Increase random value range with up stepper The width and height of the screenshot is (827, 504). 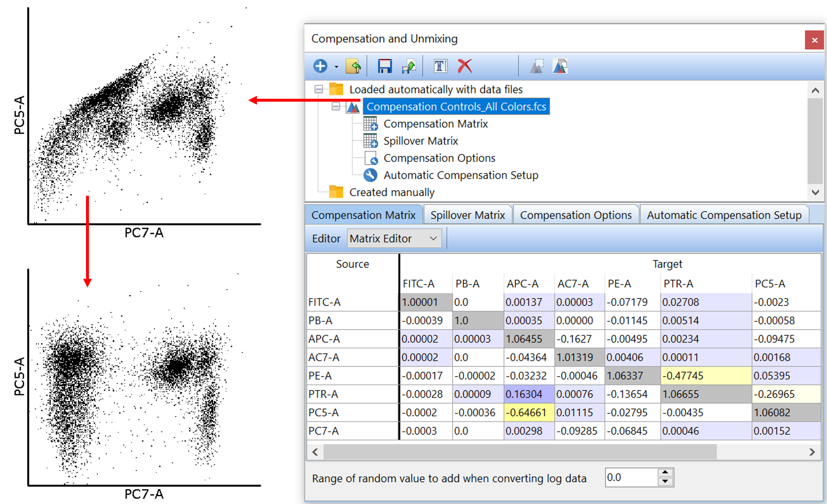pyautogui.click(x=665, y=473)
